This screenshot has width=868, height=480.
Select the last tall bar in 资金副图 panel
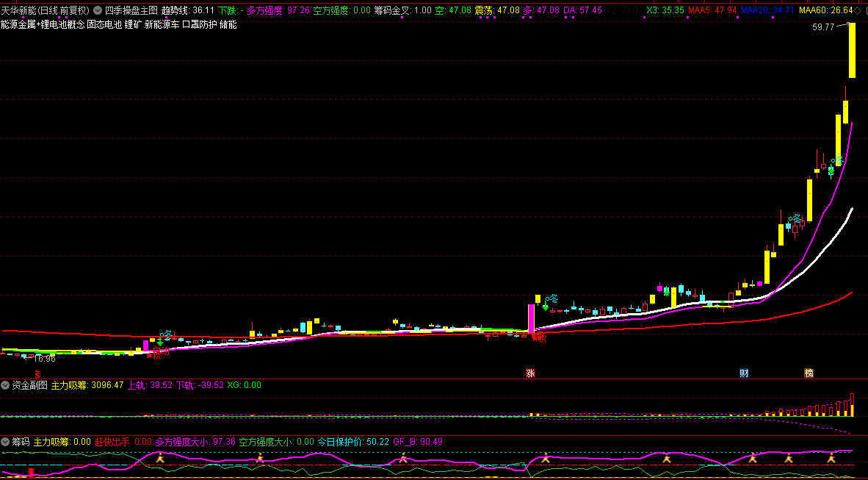pos(852,405)
